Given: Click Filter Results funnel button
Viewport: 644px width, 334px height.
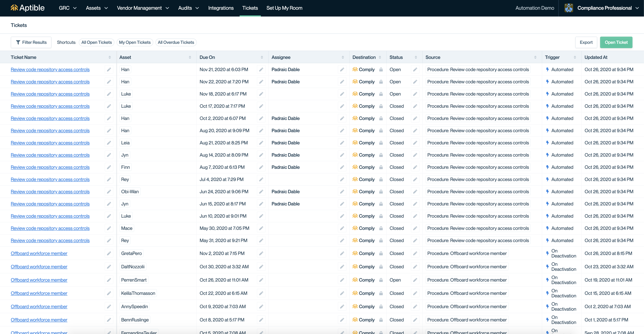Looking at the screenshot, I should click(x=31, y=42).
